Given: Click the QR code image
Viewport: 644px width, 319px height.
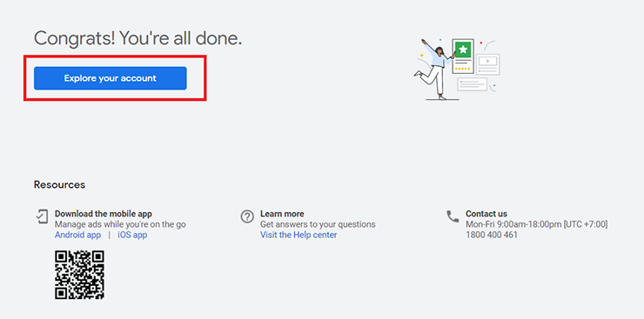Looking at the screenshot, I should [x=79, y=275].
